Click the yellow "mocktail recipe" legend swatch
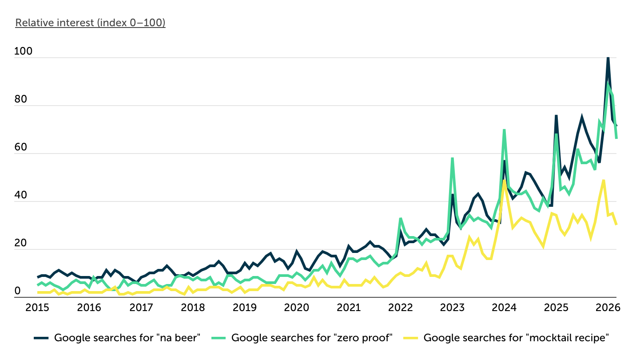Image resolution: width=644 pixels, height=355 pixels. (410, 338)
